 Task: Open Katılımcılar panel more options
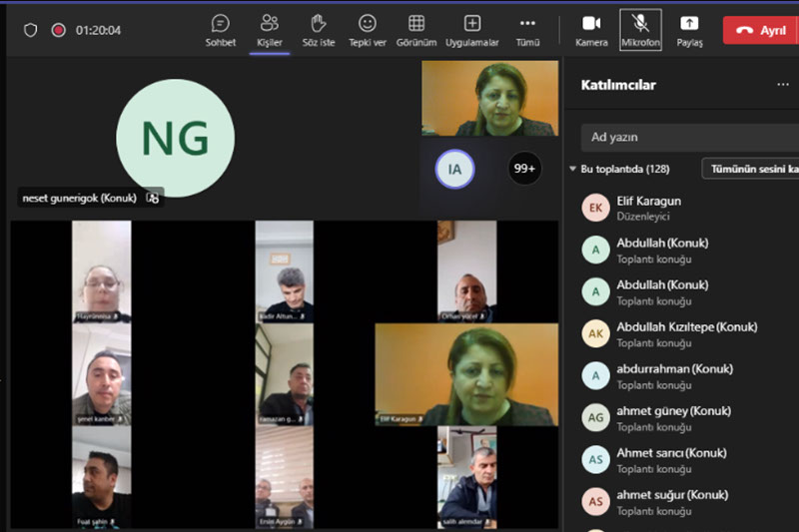click(783, 85)
